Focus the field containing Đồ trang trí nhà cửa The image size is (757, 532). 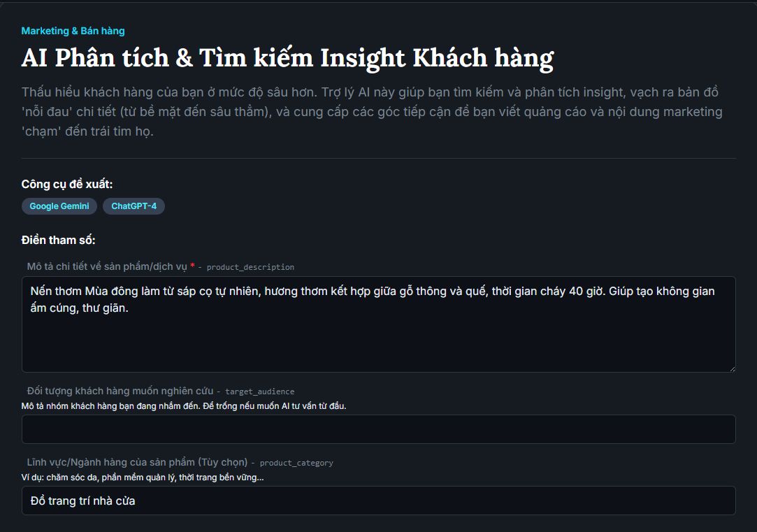pos(377,501)
